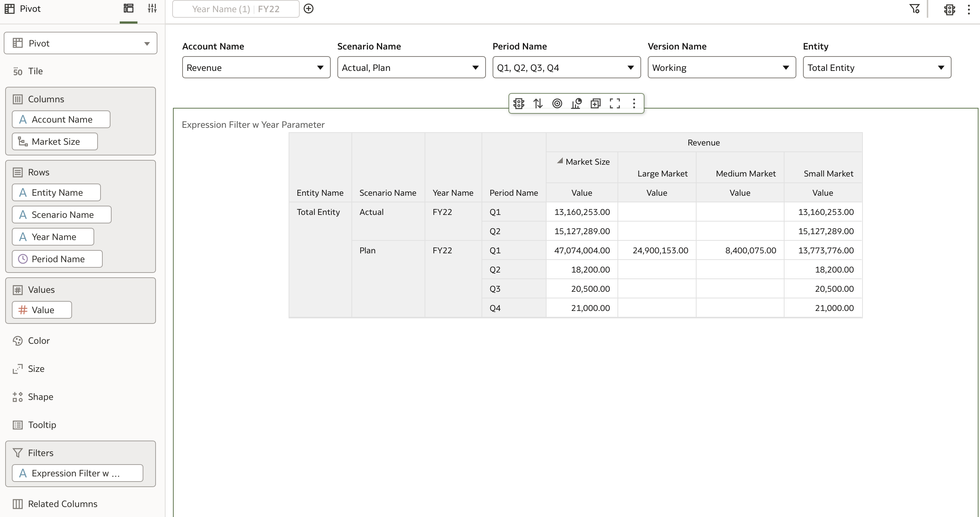Open Version Name Working dropdown
Image resolution: width=980 pixels, height=517 pixels.
point(722,68)
